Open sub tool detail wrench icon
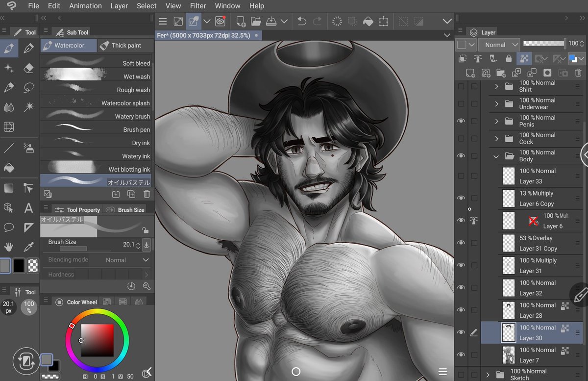588x381 pixels. [147, 286]
